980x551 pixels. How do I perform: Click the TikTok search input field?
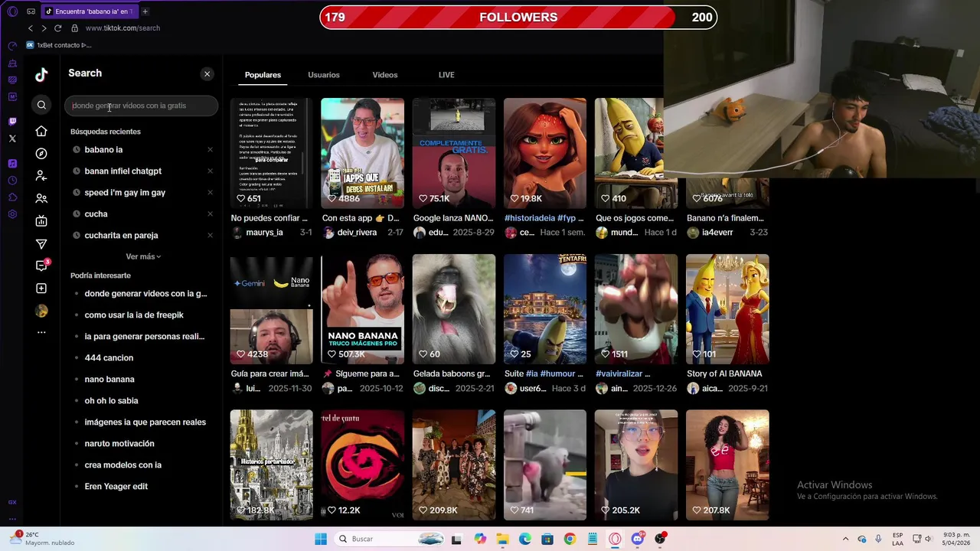point(141,106)
